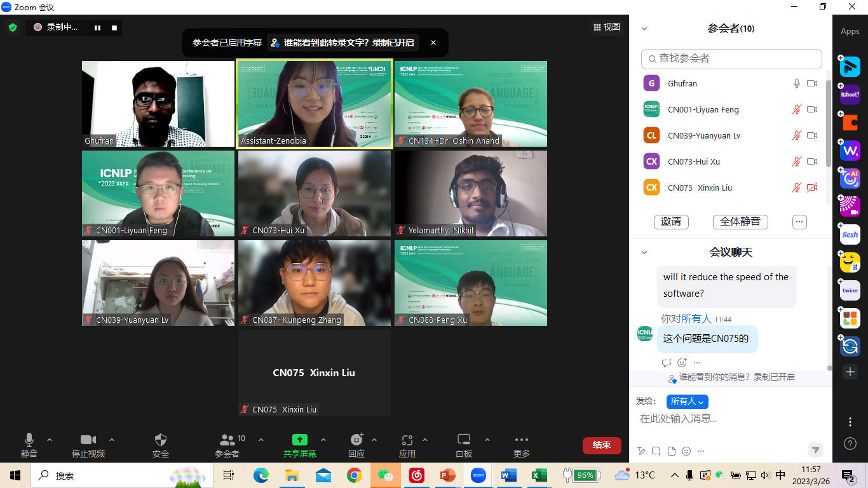Toggle CN075 Xinxin Liu's disabled camera icon
Screen dimensions: 868x488
[x=812, y=187]
